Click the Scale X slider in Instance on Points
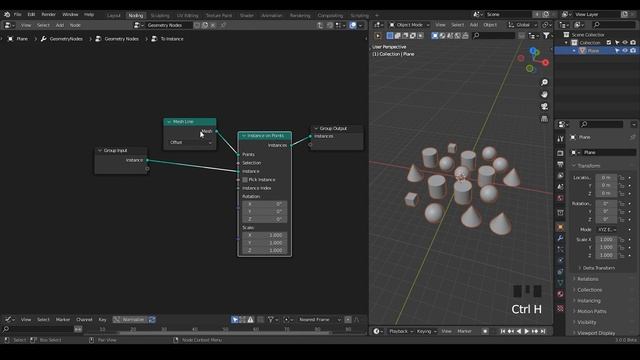The image size is (640, 360). point(264,236)
